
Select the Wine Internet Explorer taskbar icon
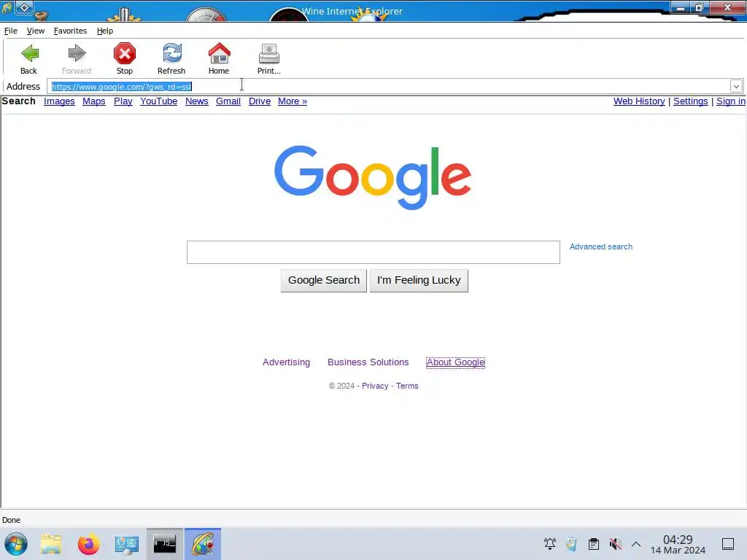coord(203,544)
